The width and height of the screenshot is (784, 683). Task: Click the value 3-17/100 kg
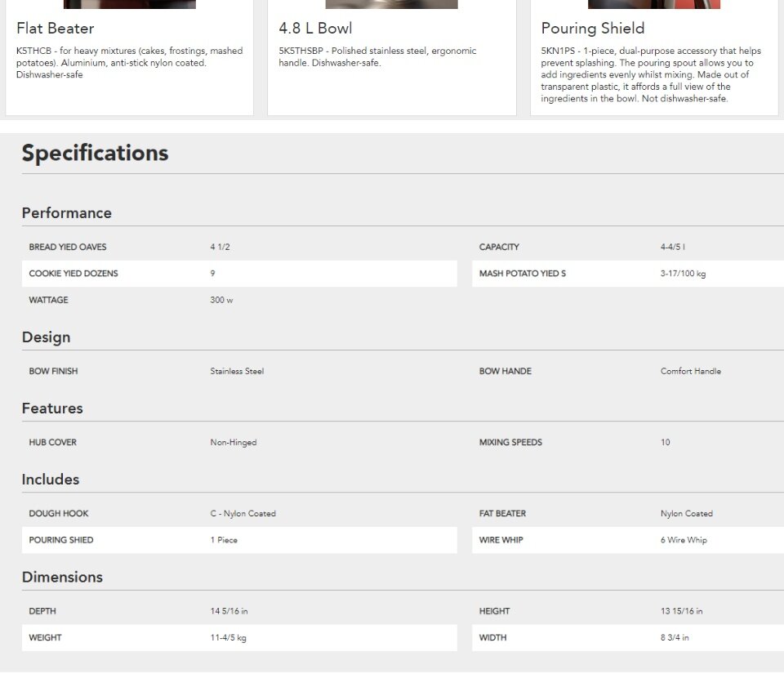coord(683,273)
